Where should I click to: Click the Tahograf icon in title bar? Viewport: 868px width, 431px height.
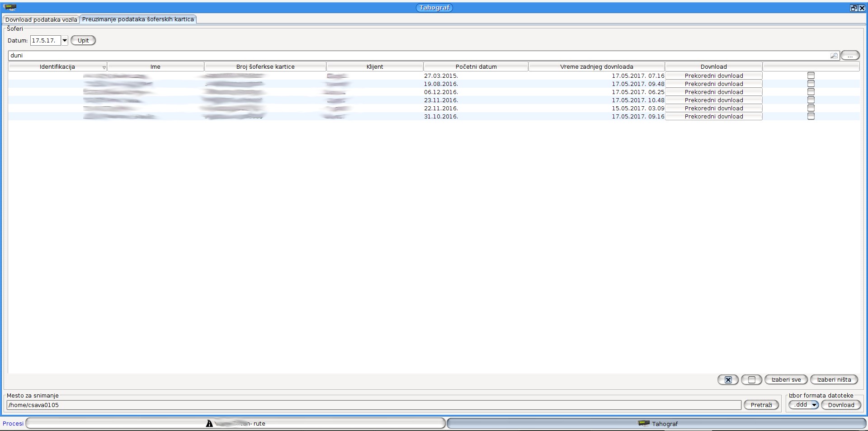pos(10,7)
